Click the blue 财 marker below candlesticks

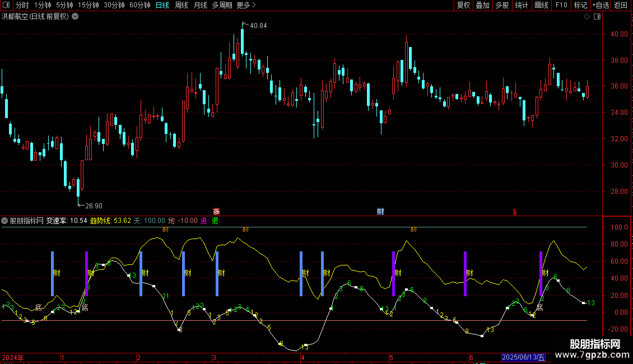click(380, 212)
